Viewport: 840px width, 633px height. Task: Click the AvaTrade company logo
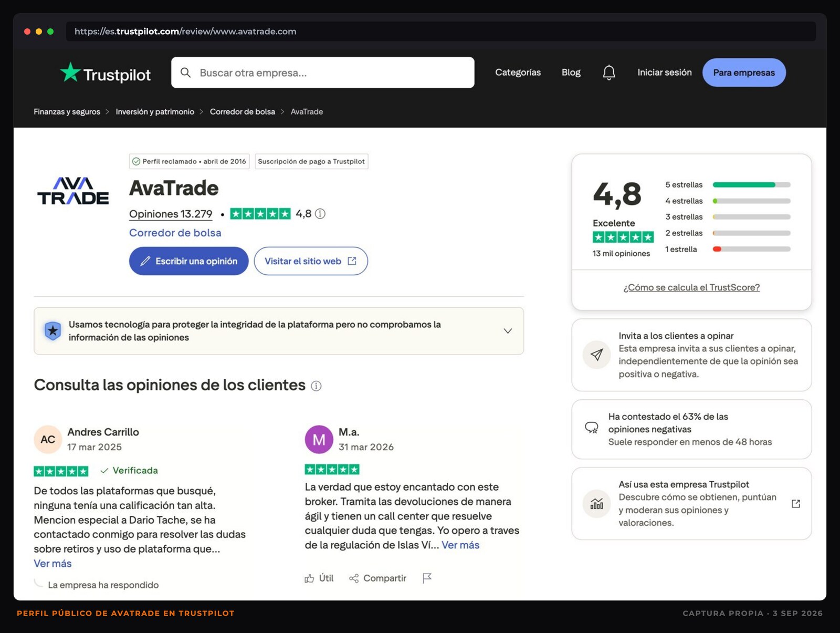coord(73,191)
